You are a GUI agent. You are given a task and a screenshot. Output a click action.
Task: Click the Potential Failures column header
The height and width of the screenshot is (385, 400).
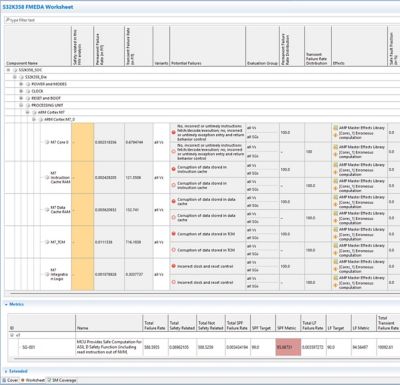click(x=207, y=46)
